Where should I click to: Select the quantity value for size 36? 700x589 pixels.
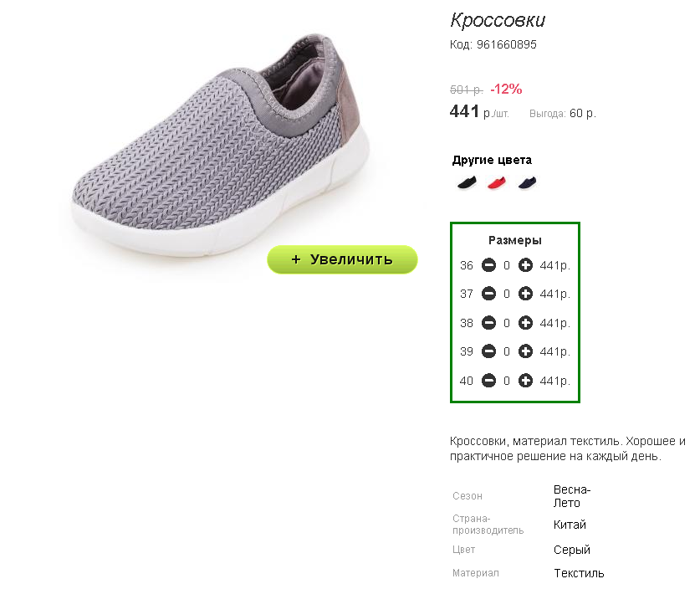pyautogui.click(x=507, y=266)
